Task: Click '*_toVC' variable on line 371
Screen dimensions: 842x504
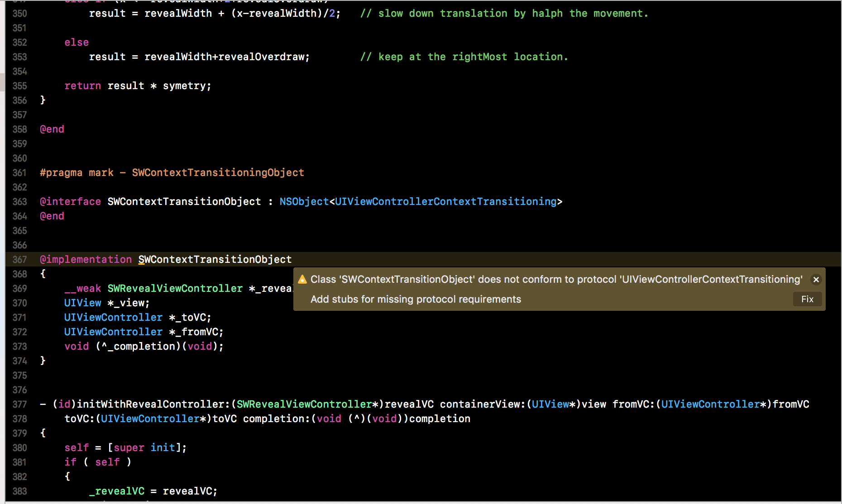Action: tap(187, 317)
